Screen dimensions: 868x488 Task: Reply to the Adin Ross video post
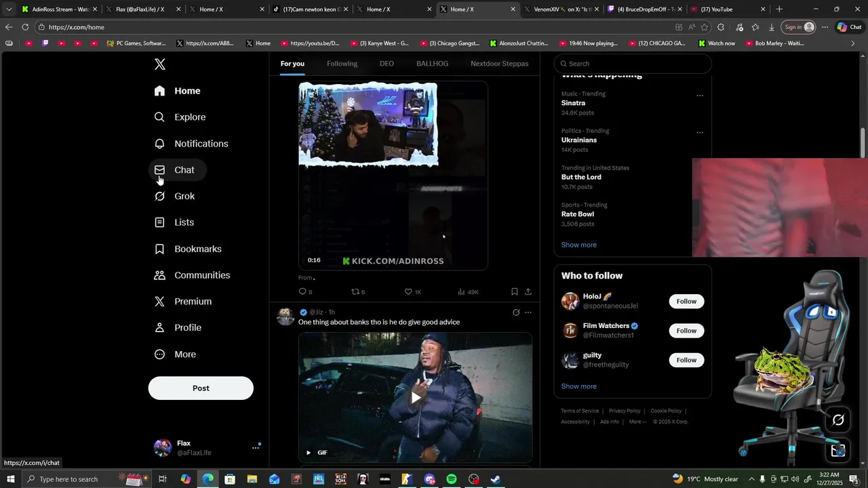coord(305,292)
